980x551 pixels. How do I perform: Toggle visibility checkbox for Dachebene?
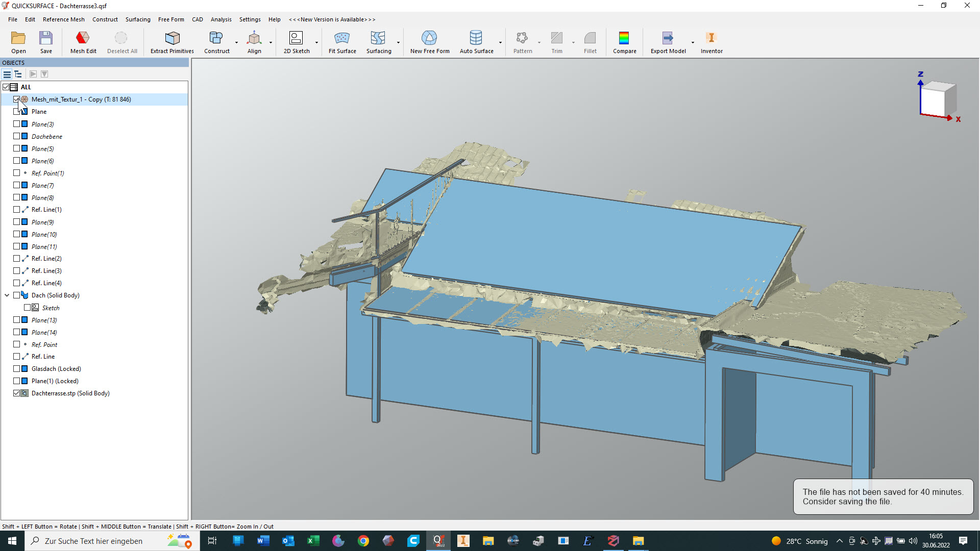[x=17, y=136]
